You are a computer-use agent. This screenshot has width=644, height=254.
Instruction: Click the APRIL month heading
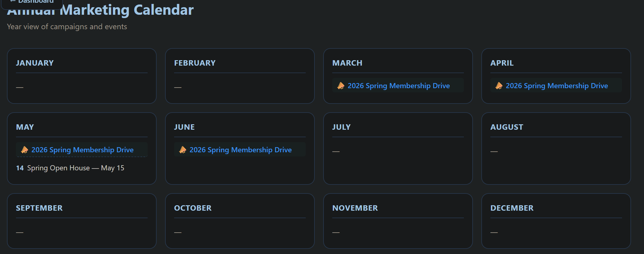502,63
